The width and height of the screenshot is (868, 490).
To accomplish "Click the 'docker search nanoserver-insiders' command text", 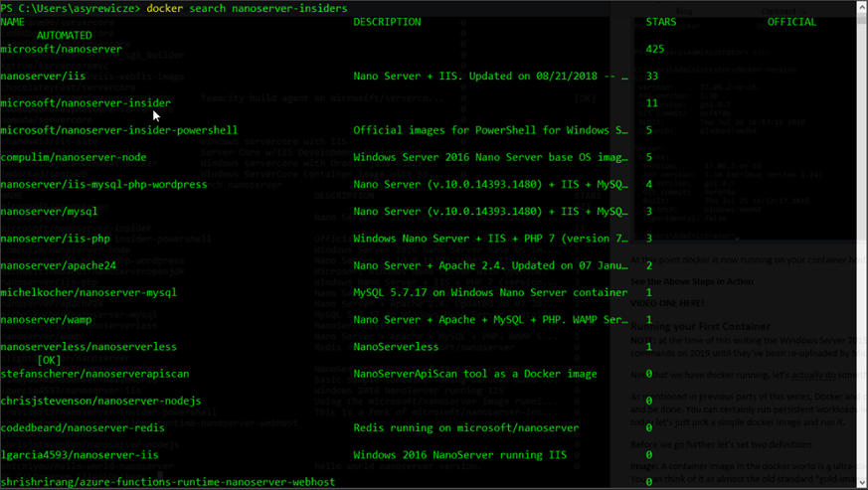I will click(x=247, y=8).
